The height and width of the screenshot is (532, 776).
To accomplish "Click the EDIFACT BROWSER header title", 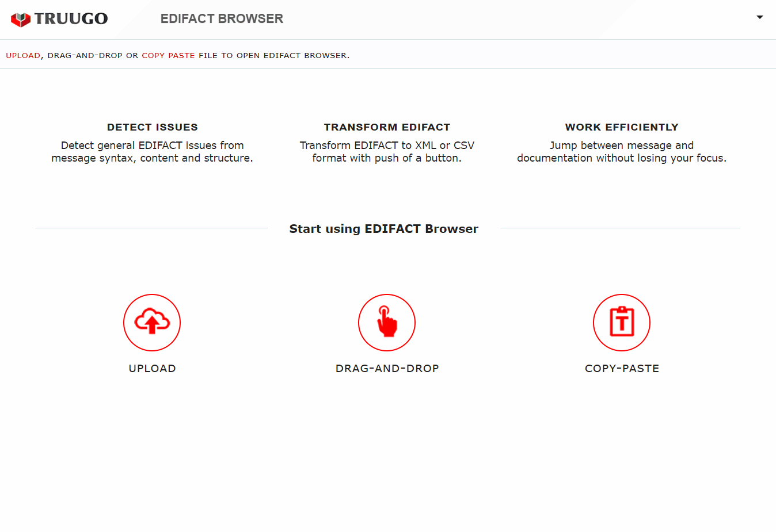I will click(x=222, y=18).
